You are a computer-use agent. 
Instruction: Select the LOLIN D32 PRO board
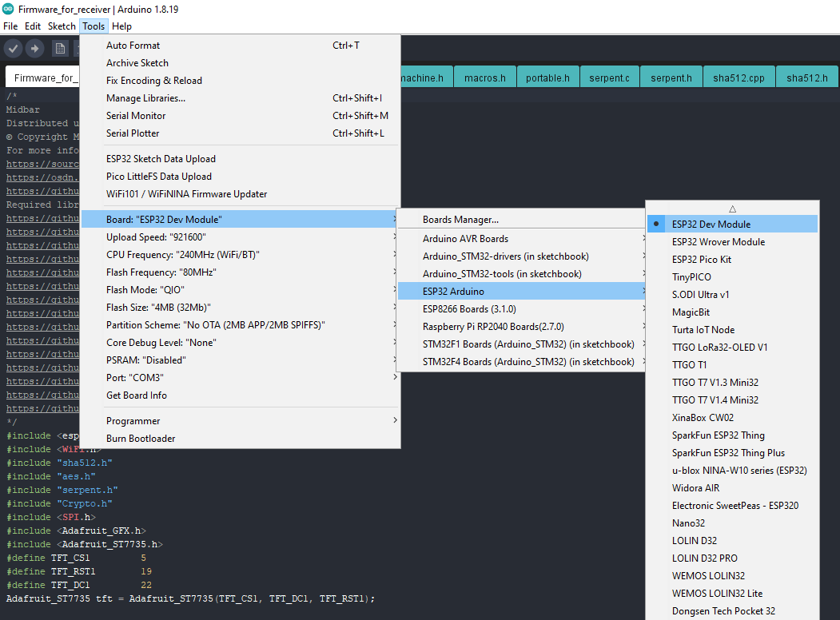(732, 558)
